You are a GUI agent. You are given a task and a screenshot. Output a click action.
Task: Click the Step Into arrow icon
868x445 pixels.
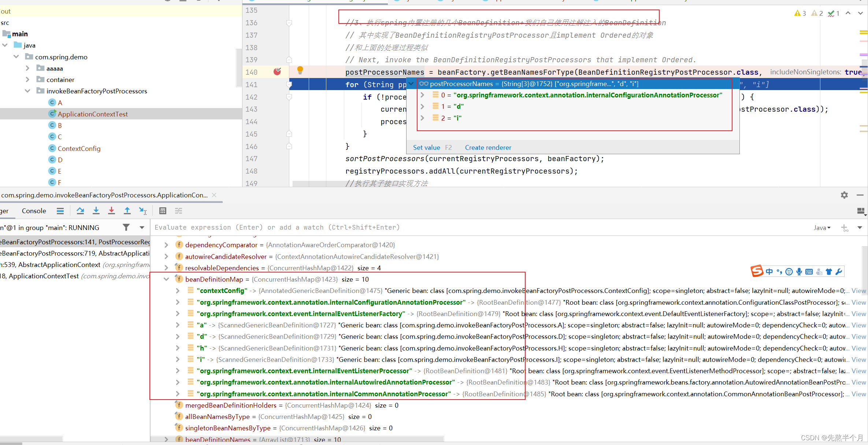(x=96, y=211)
